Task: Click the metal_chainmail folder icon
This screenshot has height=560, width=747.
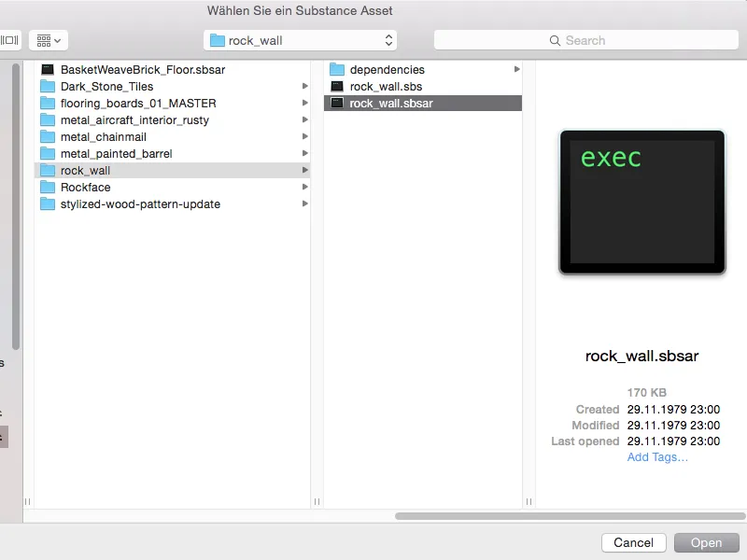Action: (48, 137)
